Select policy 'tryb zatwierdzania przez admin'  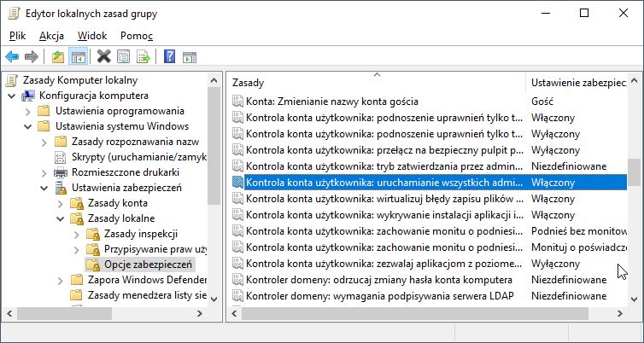[385, 166]
